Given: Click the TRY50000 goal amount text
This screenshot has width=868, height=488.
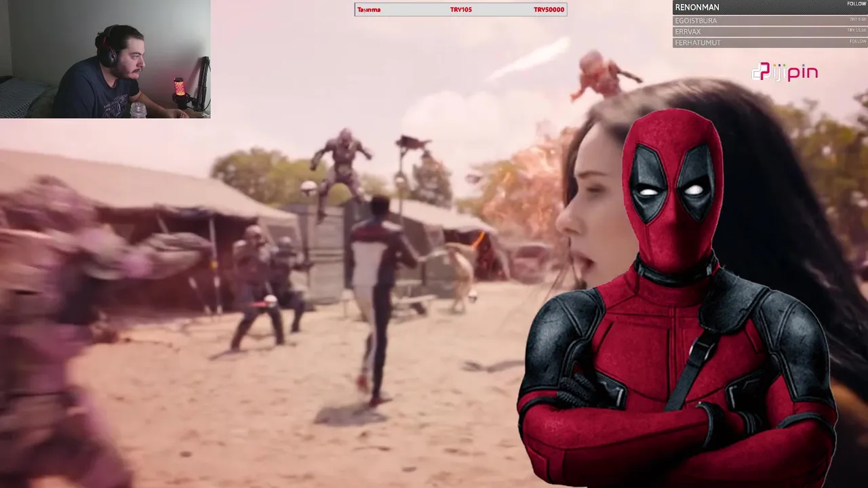Looking at the screenshot, I should pyautogui.click(x=549, y=9).
